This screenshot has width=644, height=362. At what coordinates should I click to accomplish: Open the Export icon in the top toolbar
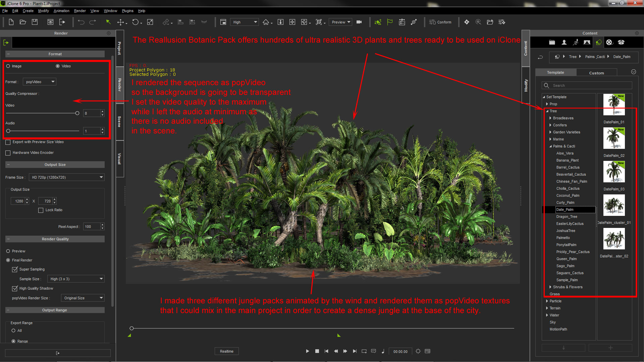coord(62,22)
